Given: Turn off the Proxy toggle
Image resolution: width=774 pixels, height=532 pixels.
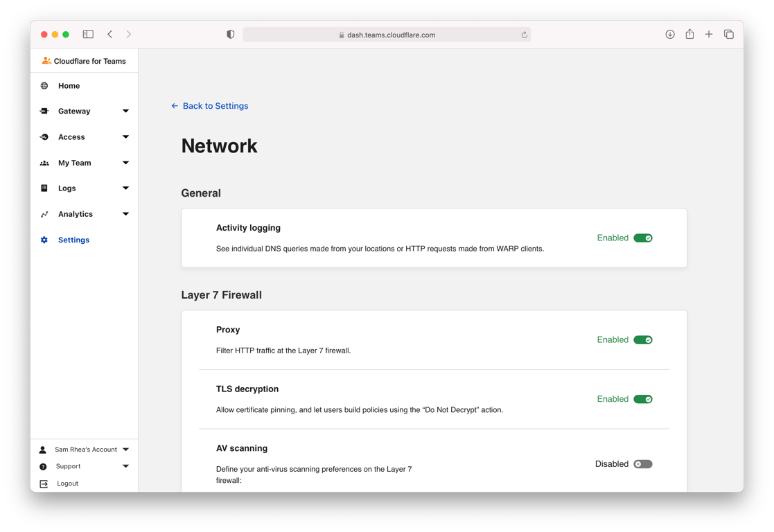Looking at the screenshot, I should [x=643, y=339].
